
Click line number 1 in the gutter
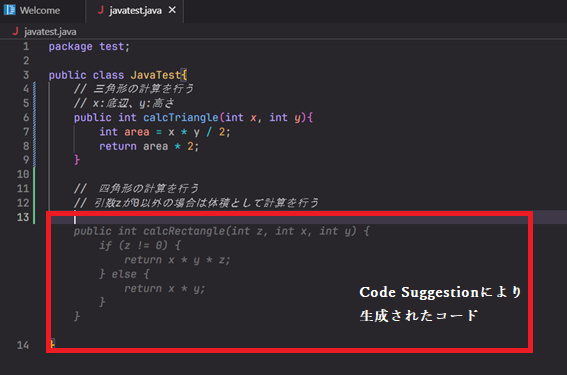pos(26,46)
